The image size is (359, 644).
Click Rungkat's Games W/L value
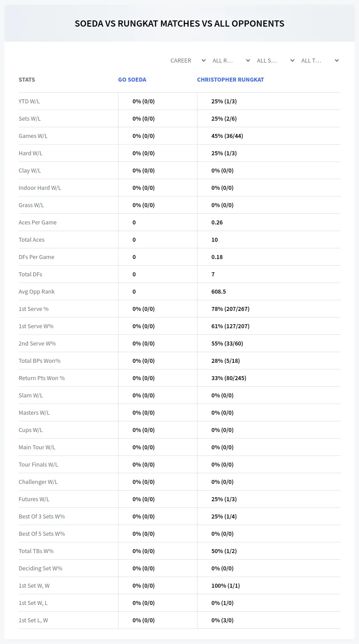227,136
